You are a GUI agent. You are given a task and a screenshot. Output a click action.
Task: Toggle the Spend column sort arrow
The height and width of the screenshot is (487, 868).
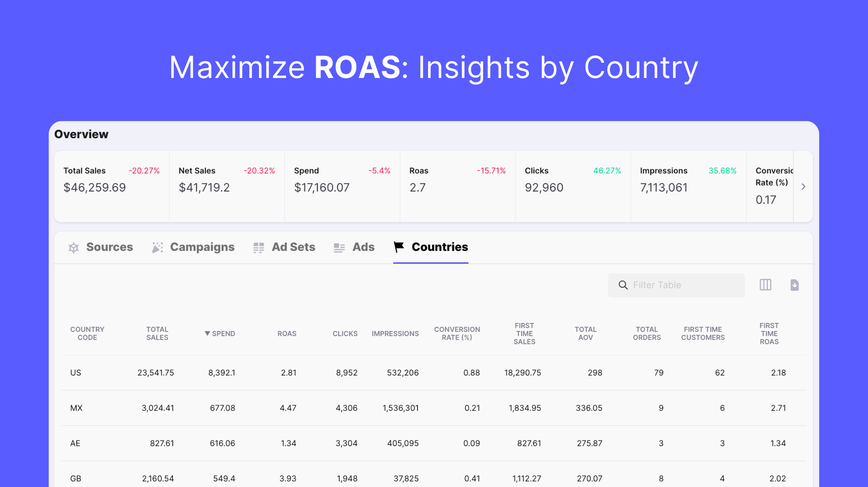click(x=207, y=334)
